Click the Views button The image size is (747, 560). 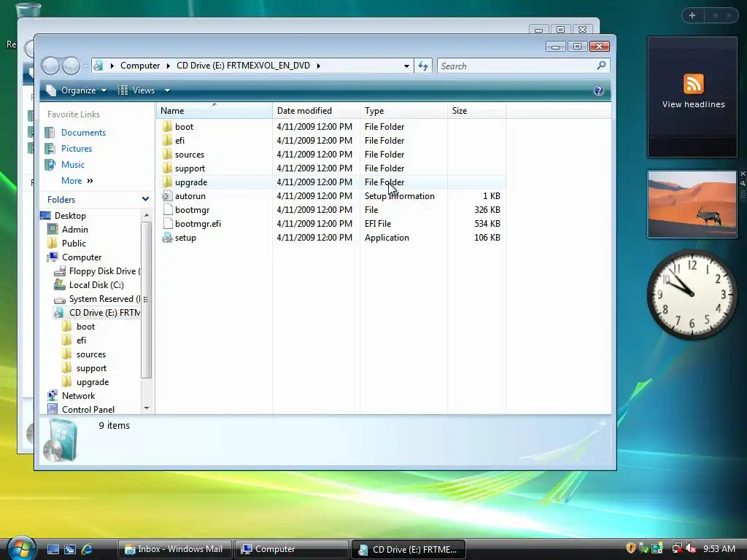pyautogui.click(x=137, y=90)
